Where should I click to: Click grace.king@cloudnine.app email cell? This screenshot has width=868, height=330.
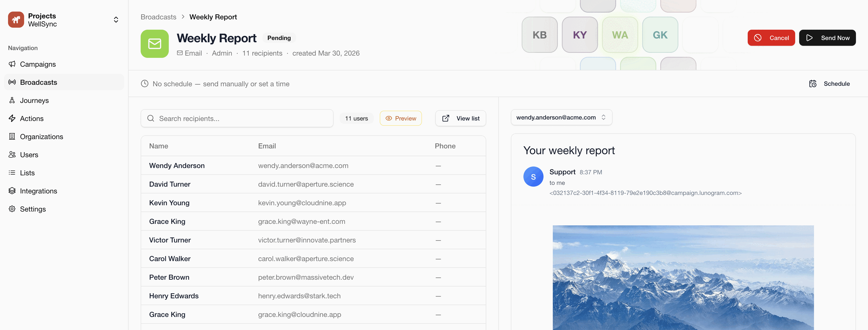[300, 314]
